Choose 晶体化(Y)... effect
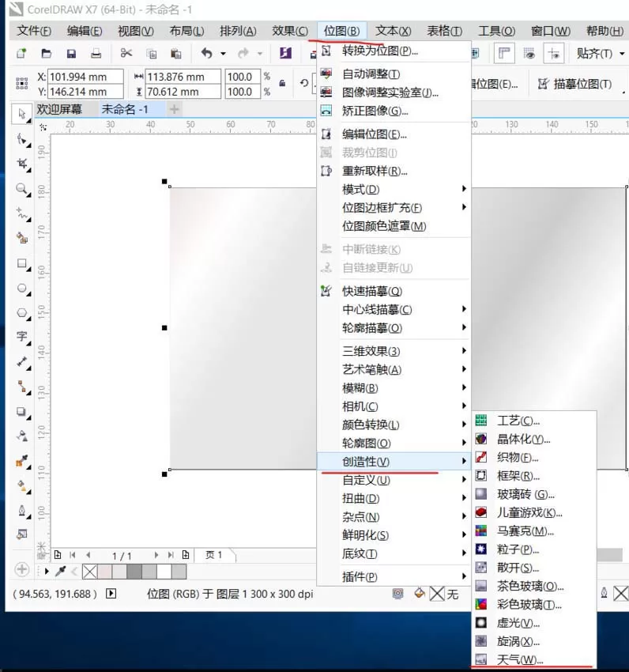The image size is (629, 672). pyautogui.click(x=535, y=439)
